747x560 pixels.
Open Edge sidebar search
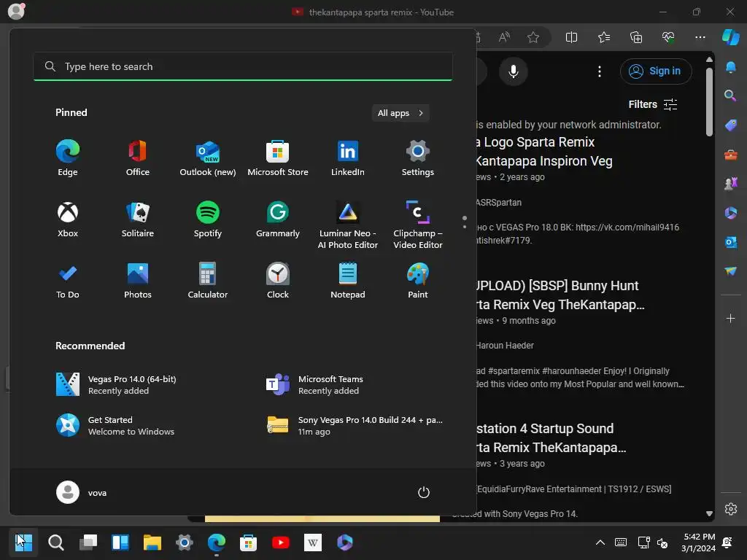pyautogui.click(x=730, y=96)
